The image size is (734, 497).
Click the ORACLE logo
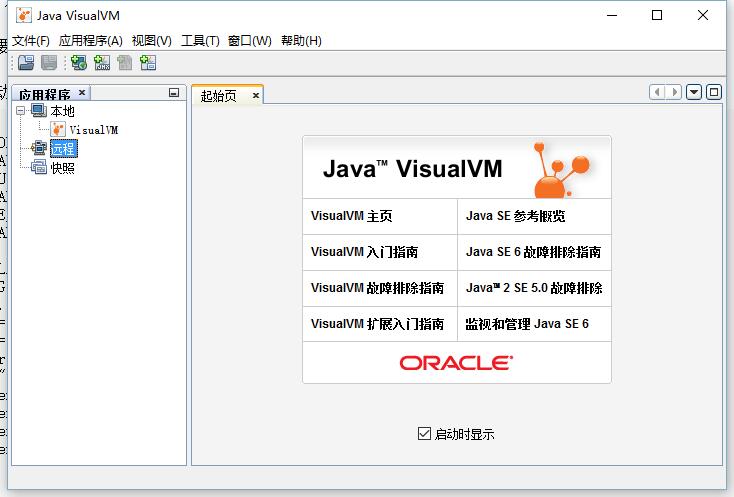pyautogui.click(x=456, y=363)
